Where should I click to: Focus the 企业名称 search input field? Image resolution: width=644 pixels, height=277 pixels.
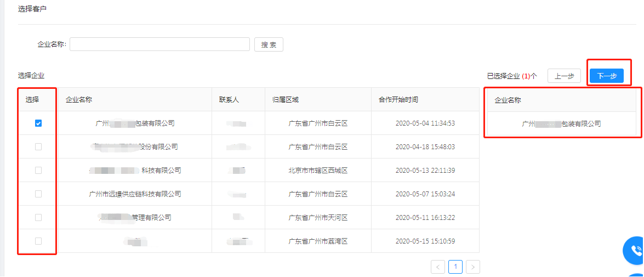click(159, 44)
